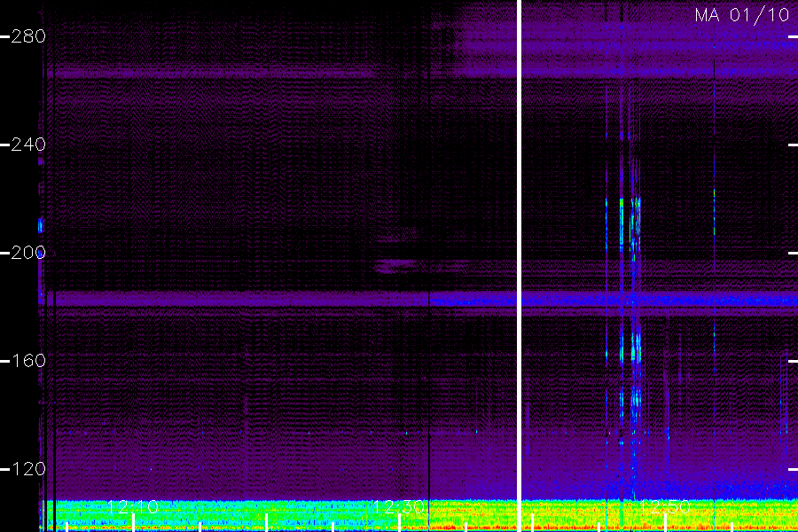Click the 280 frequency axis label
Image resolution: width=798 pixels, height=532 pixels.
click(28, 36)
